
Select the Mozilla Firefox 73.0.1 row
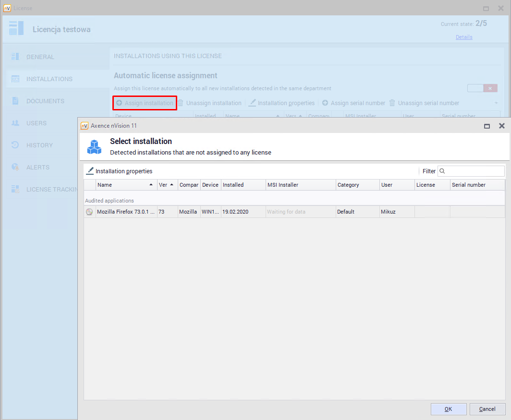125,212
